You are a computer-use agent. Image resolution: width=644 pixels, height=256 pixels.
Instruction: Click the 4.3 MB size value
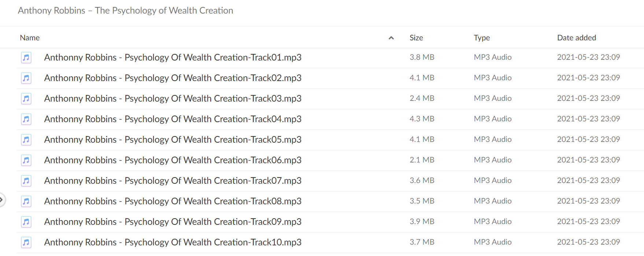(x=422, y=119)
